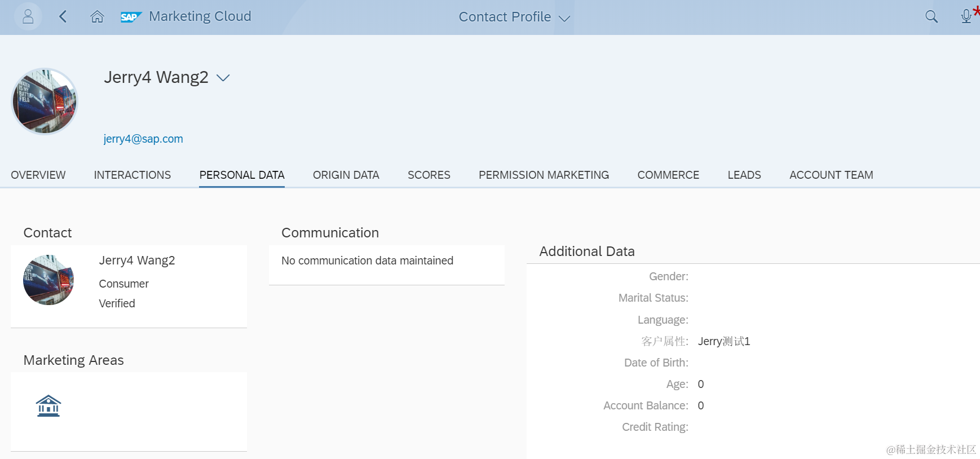Activate the microphone voice input icon
The width and height of the screenshot is (980, 459).
[966, 16]
